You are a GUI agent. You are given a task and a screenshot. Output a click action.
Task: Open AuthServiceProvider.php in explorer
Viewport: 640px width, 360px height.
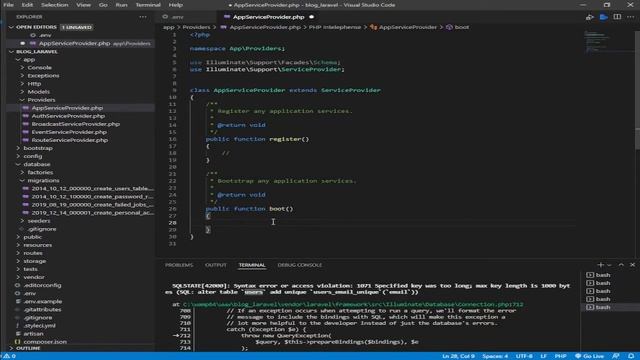pos(68,116)
